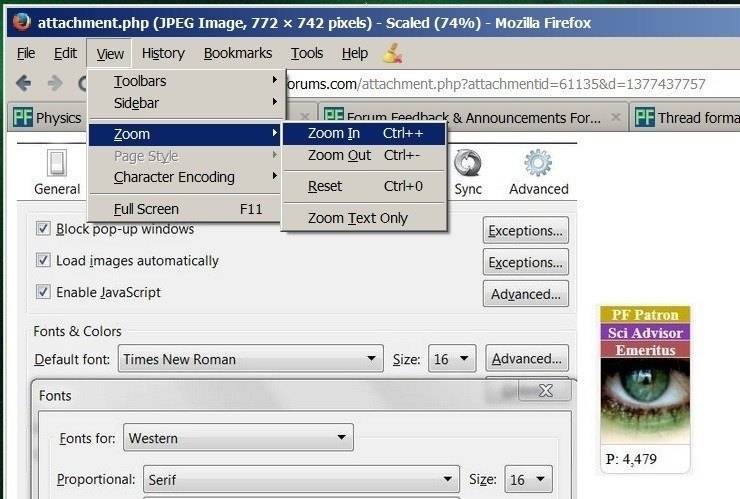The height and width of the screenshot is (499, 740).
Task: Click the Fonts & Colors heading
Action: 77,331
